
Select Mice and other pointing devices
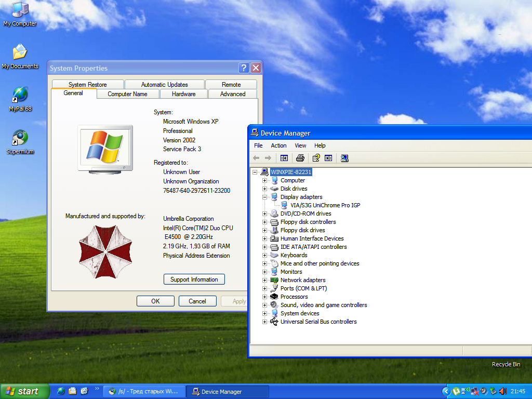point(320,263)
